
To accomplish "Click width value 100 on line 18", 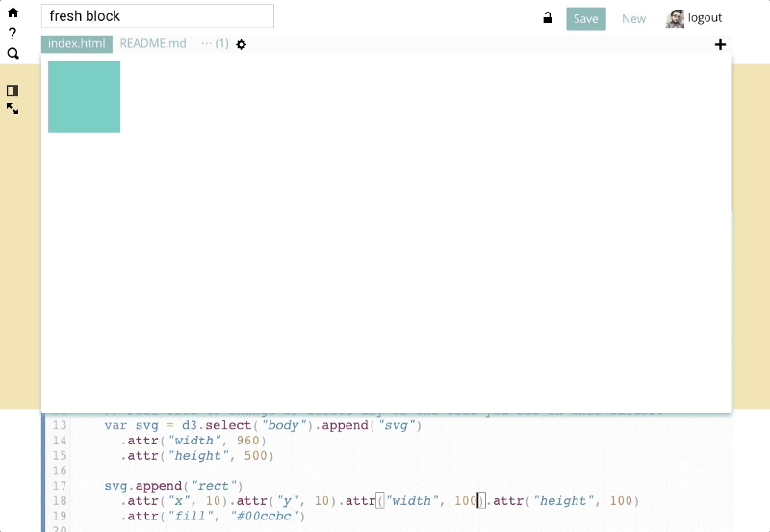I will 466,501.
